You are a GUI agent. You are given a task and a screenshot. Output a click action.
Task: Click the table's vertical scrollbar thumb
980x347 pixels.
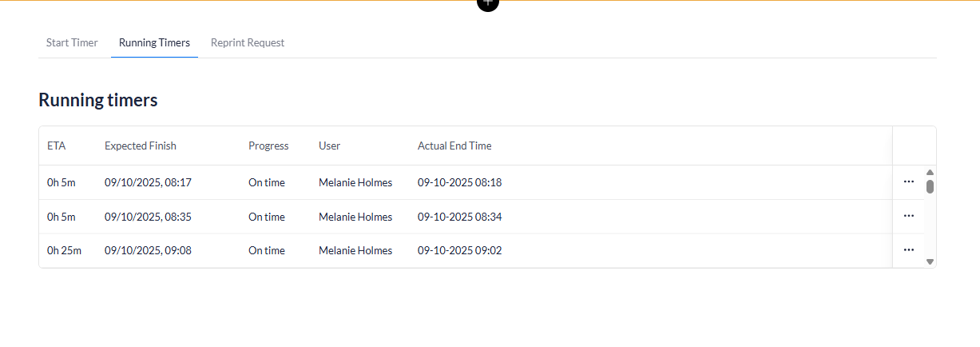(930, 187)
